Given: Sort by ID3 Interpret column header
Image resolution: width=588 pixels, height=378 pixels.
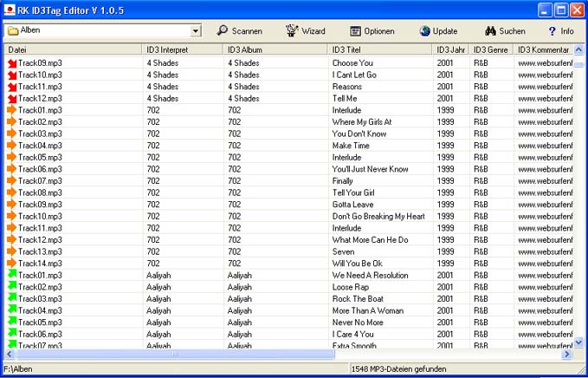Looking at the screenshot, I should (x=184, y=50).
